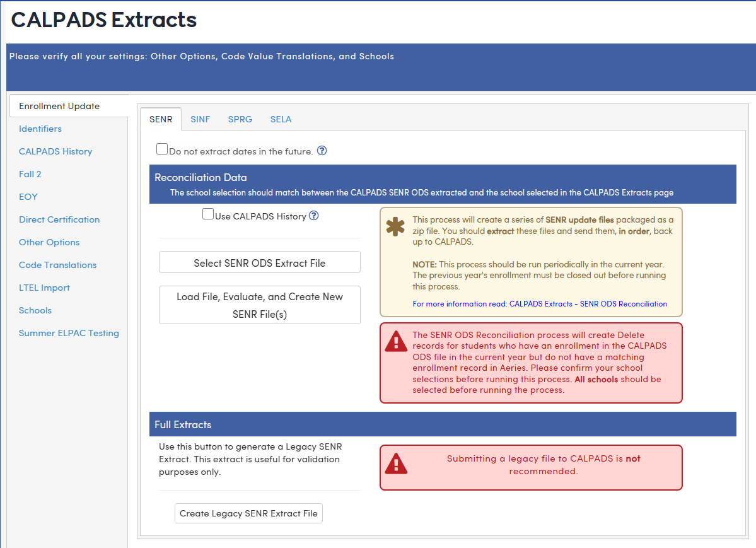Image resolution: width=756 pixels, height=548 pixels.
Task: Click 'Use this button to generate' description
Action: [x=250, y=459]
